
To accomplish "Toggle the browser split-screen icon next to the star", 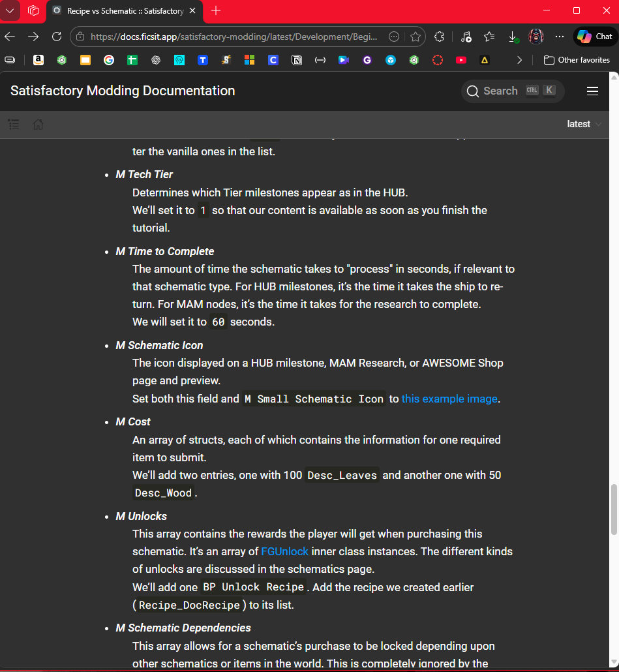I will [439, 36].
